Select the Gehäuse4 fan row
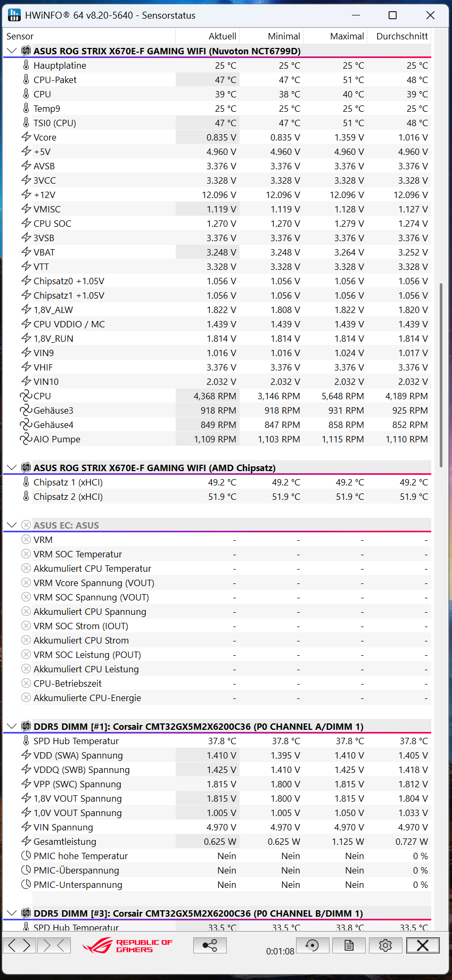Screen dimensions: 452x980 [217, 425]
